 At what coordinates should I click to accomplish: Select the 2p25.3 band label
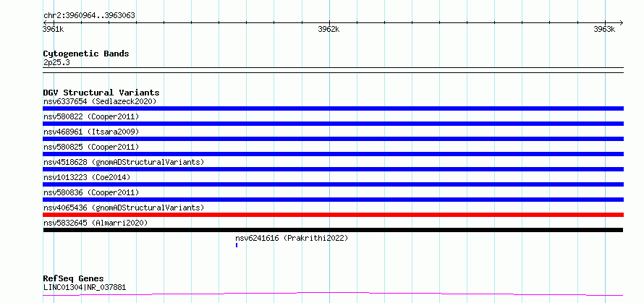[x=56, y=62]
